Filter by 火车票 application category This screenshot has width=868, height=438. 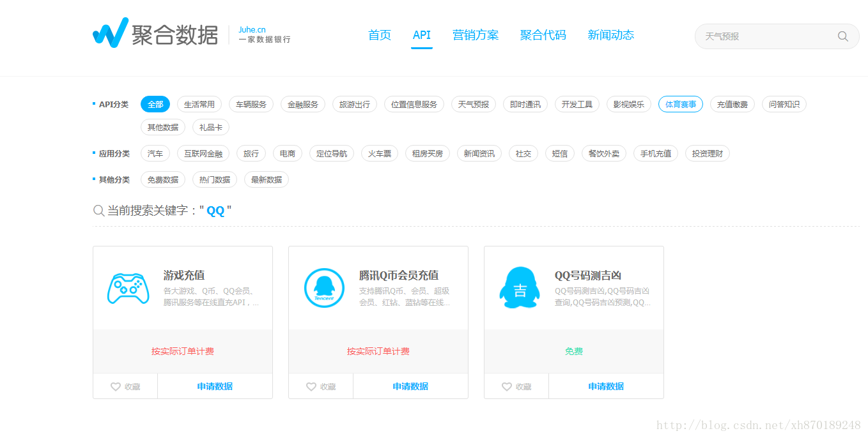(380, 153)
